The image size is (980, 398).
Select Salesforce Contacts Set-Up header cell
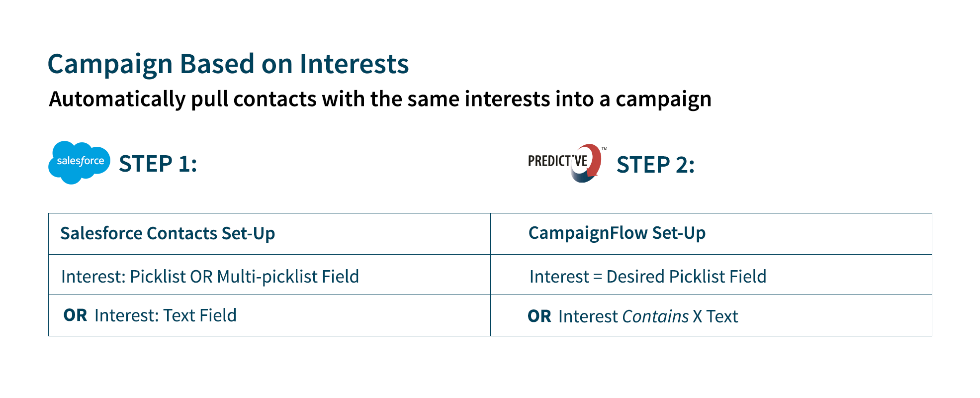269,234
